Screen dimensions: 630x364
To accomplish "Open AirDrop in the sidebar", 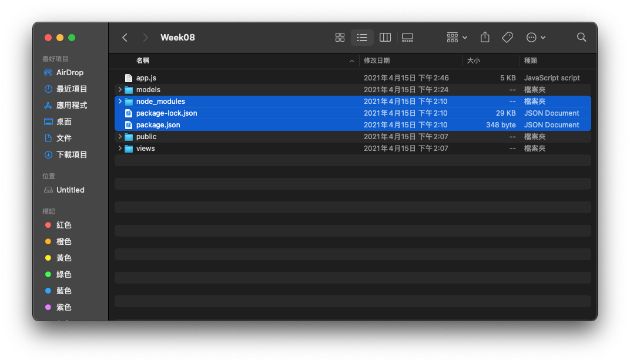I will pos(69,73).
